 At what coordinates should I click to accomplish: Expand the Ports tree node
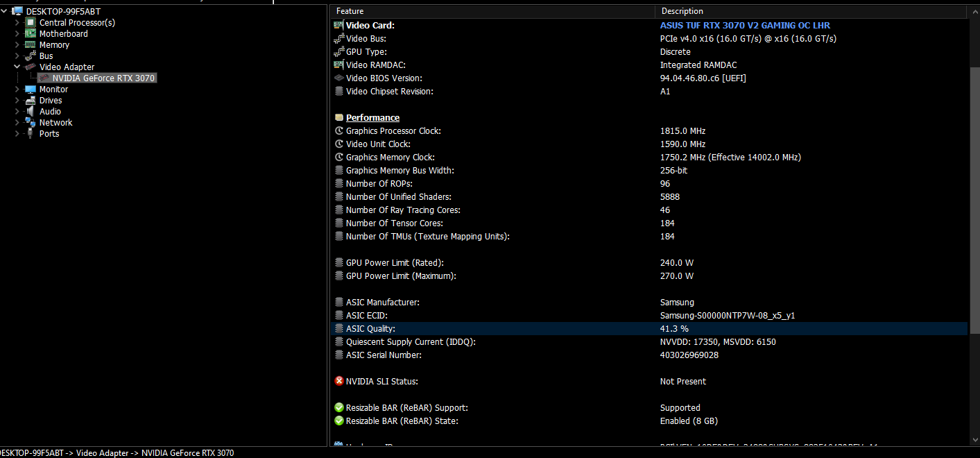pyautogui.click(x=17, y=133)
